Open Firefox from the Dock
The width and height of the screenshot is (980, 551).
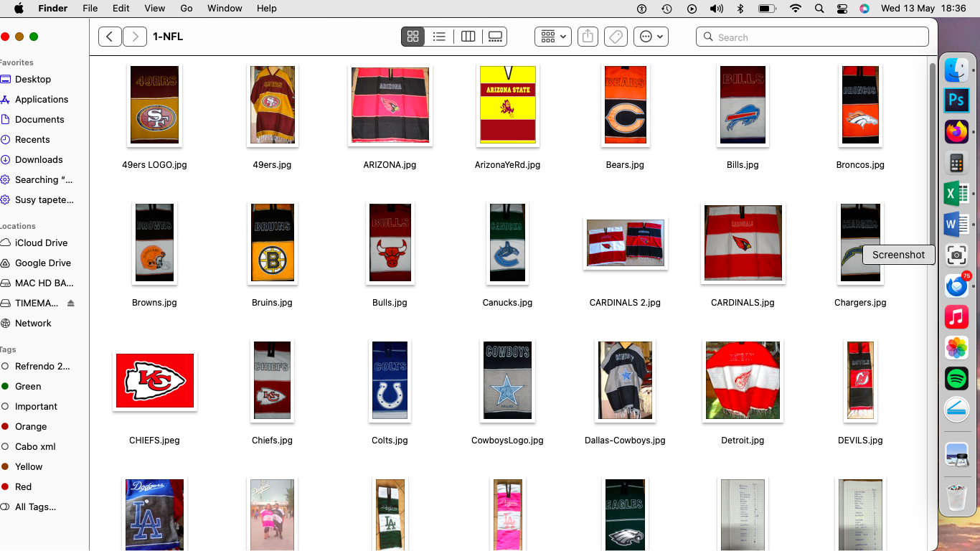[x=956, y=132]
